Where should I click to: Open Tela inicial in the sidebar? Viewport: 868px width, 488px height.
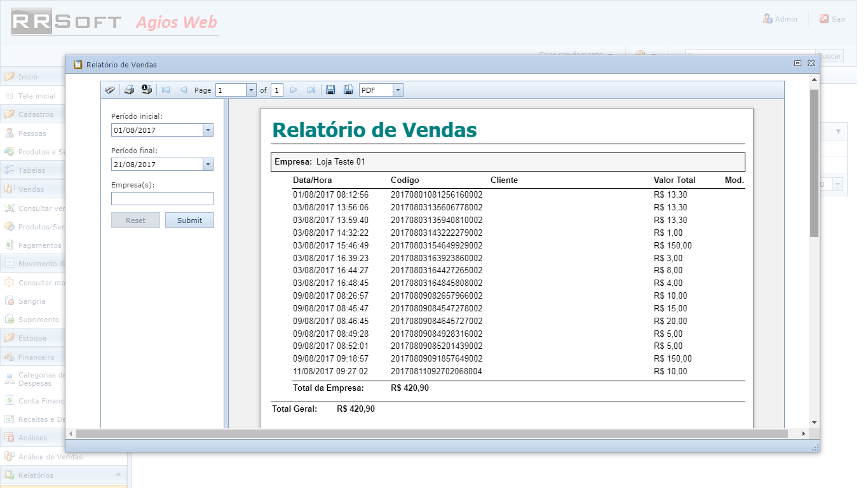pyautogui.click(x=37, y=96)
